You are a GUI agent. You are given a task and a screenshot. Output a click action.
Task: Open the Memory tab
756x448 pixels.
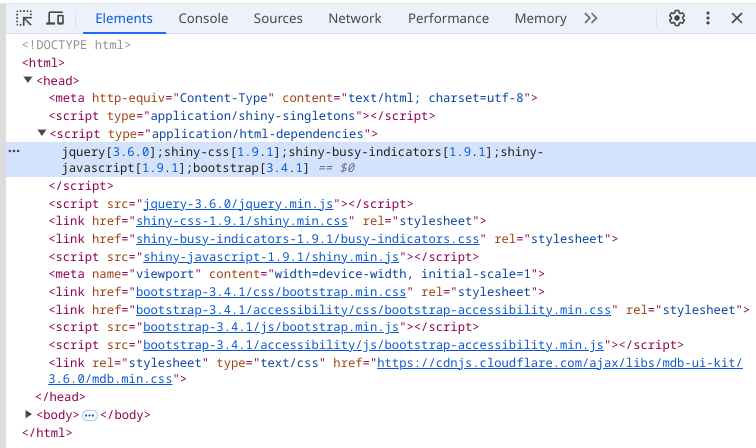pyautogui.click(x=540, y=18)
